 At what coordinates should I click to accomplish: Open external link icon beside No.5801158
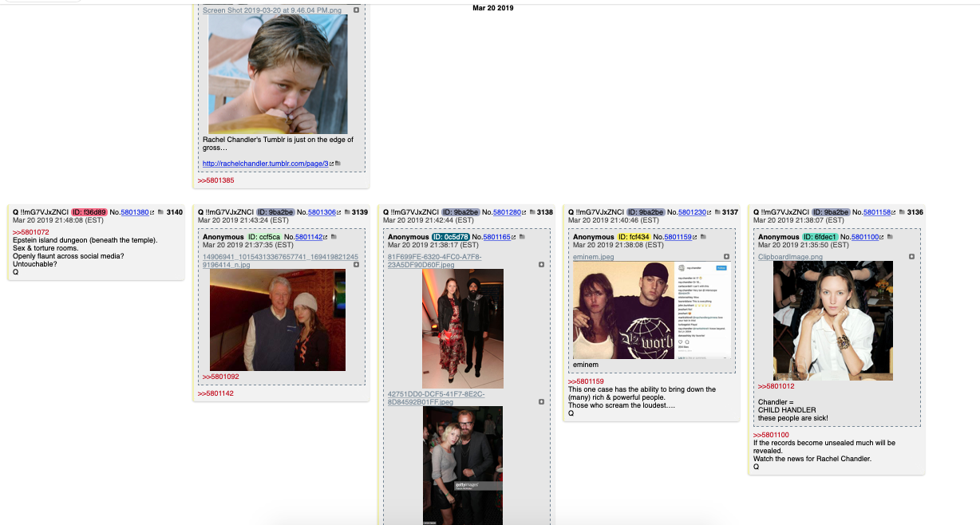894,212
